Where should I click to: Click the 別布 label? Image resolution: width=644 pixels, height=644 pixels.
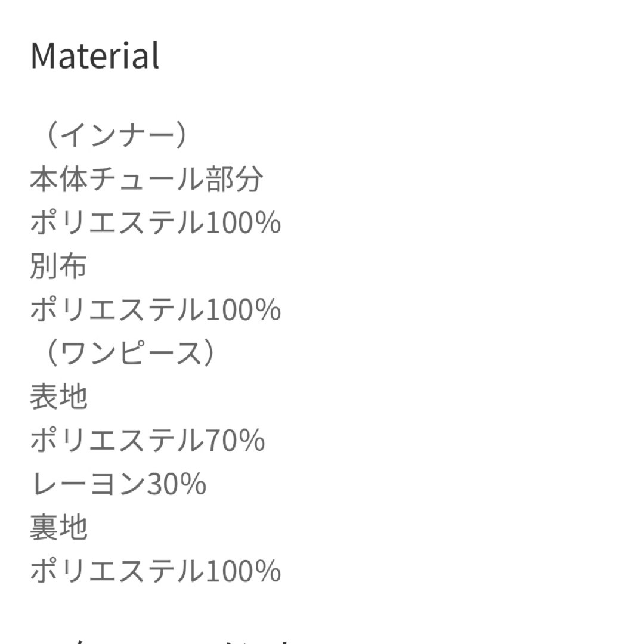tap(58, 266)
